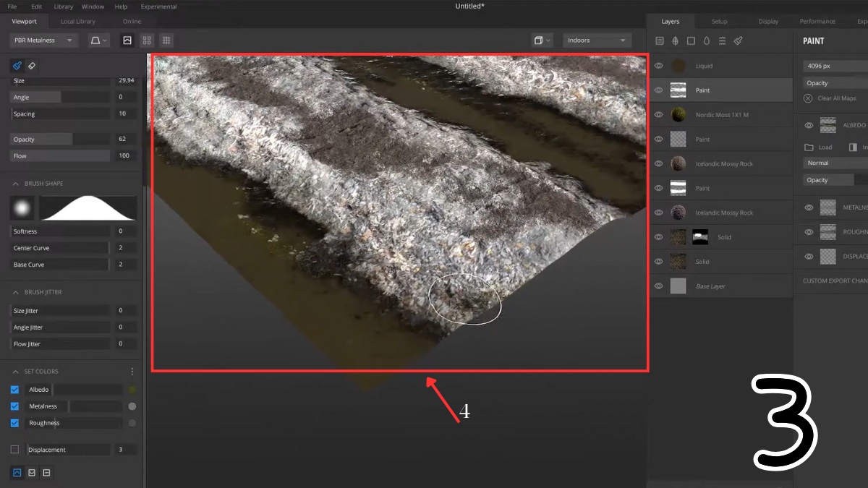868x488 pixels.
Task: Open the Library menu
Action: (x=63, y=7)
